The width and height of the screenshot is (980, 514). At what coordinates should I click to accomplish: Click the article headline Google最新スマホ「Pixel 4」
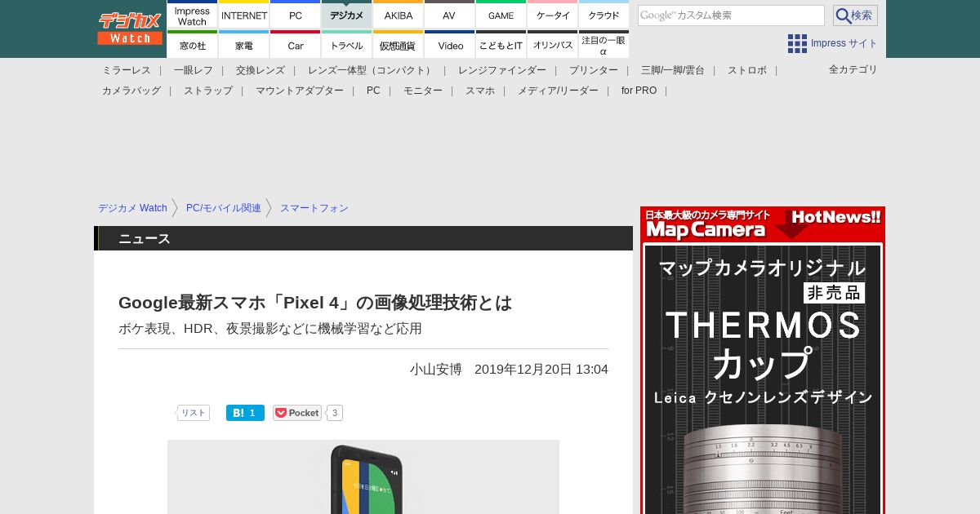(315, 303)
